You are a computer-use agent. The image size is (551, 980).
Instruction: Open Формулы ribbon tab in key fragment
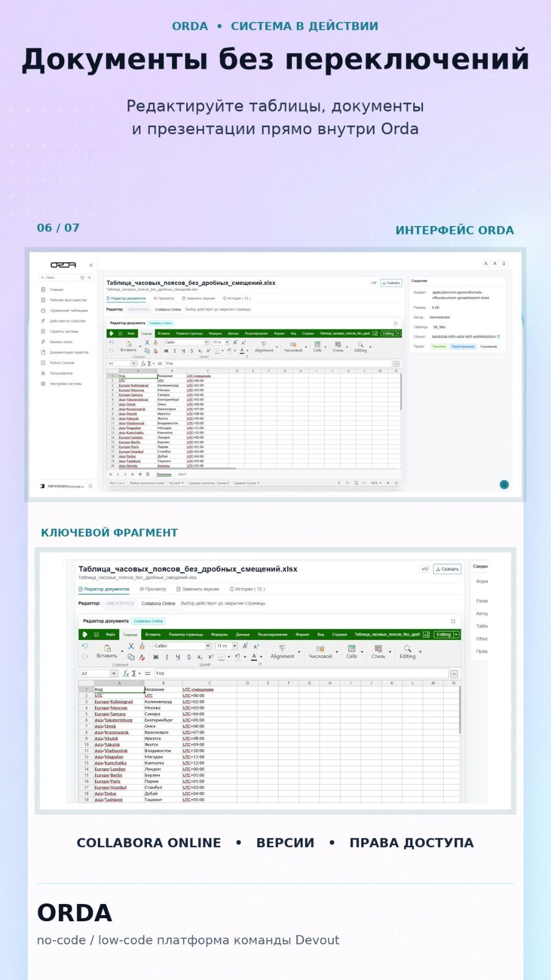tap(219, 635)
